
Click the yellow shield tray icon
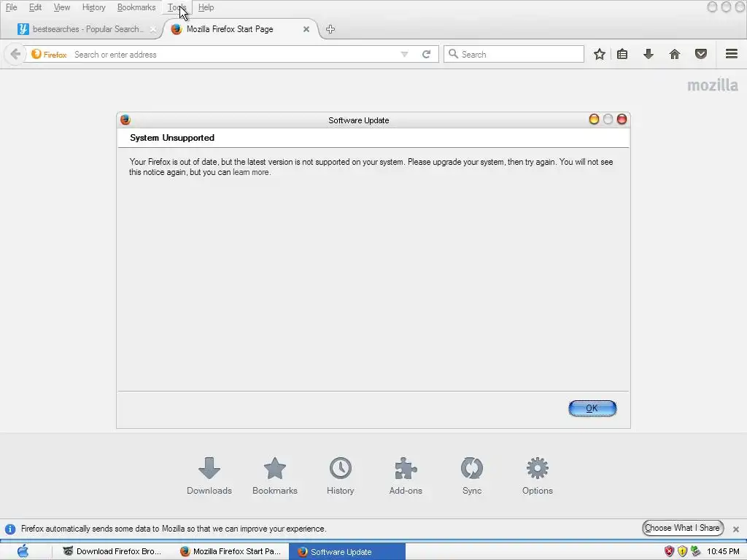click(682, 551)
